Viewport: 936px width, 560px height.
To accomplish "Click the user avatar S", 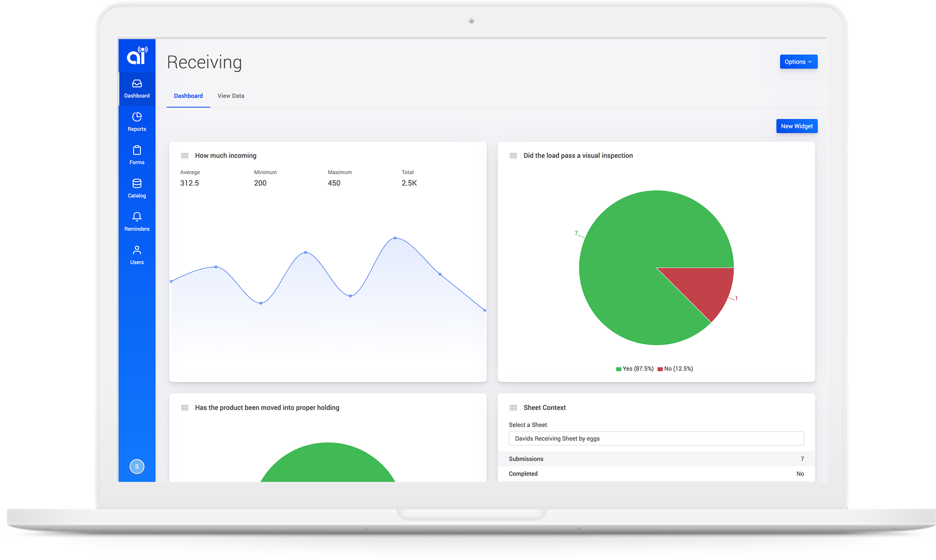I will (x=137, y=467).
